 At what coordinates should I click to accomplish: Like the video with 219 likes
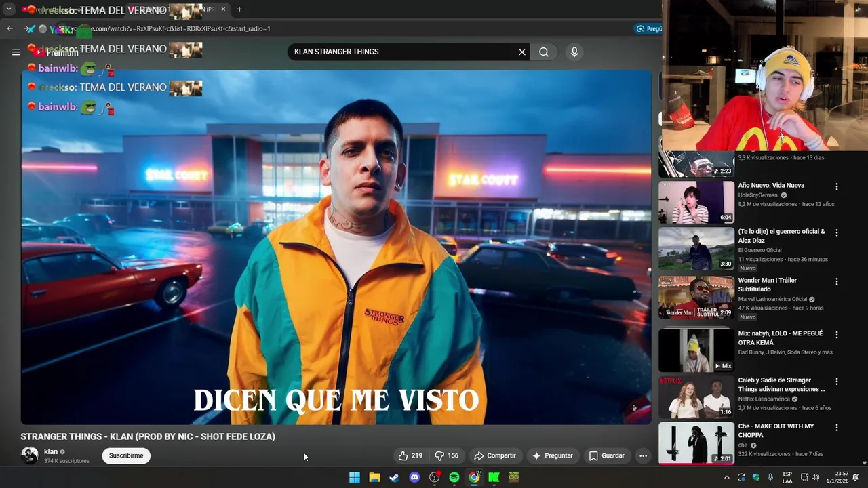point(410,455)
